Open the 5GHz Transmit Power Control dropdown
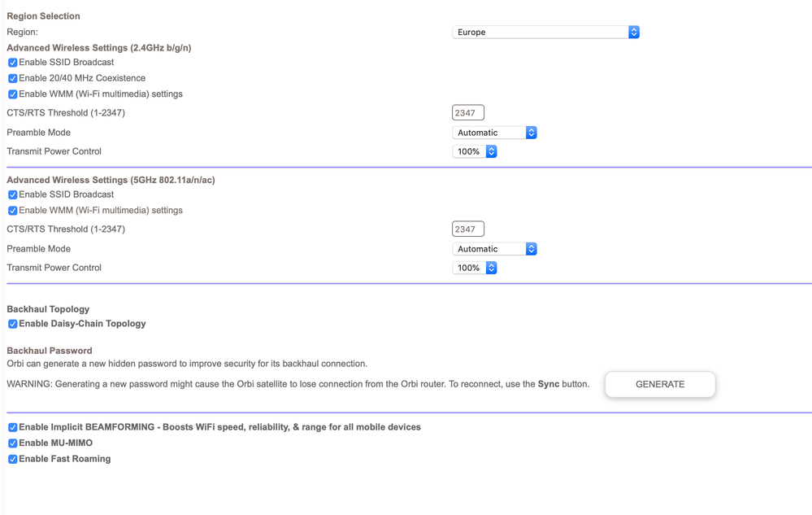The width and height of the screenshot is (812, 515). coord(471,267)
